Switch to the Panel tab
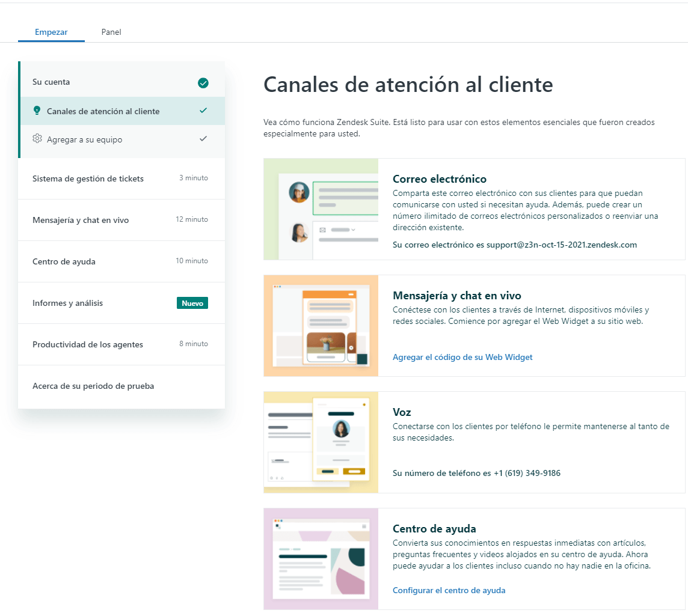688x616 pixels. pos(111,32)
